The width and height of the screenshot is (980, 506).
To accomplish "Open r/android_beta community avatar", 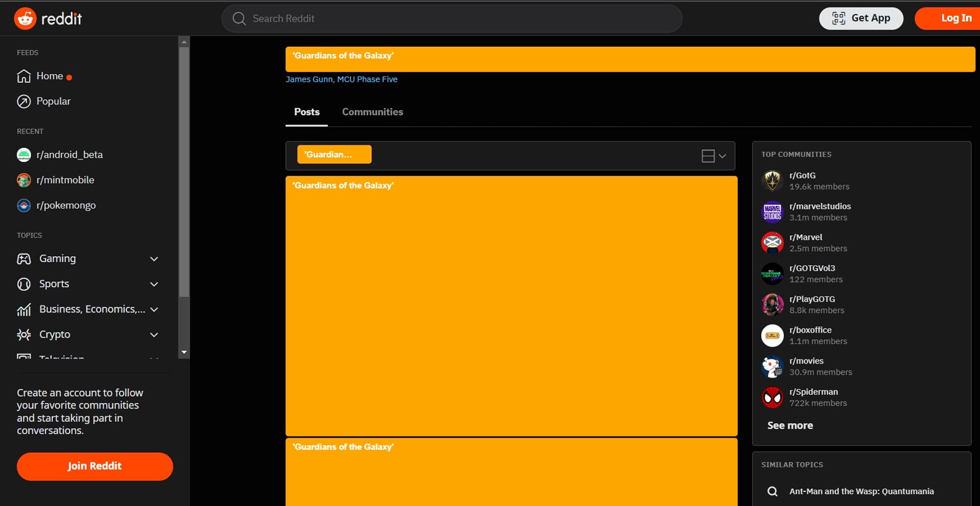I will (23, 154).
